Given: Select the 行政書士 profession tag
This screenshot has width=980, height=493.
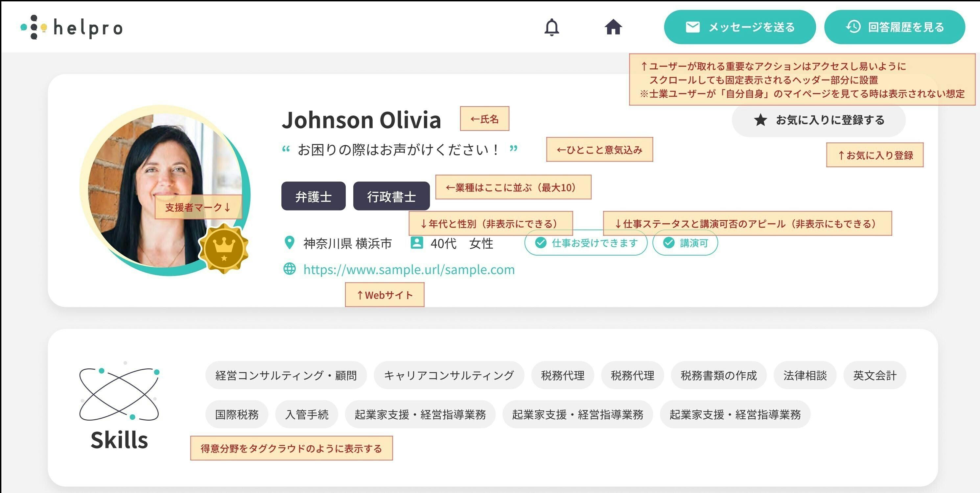Looking at the screenshot, I should tap(391, 196).
